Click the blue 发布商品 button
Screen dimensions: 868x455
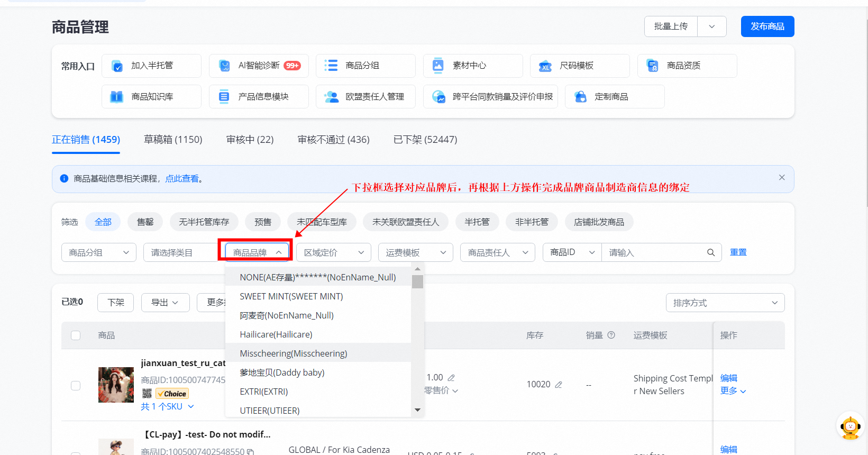pos(767,26)
